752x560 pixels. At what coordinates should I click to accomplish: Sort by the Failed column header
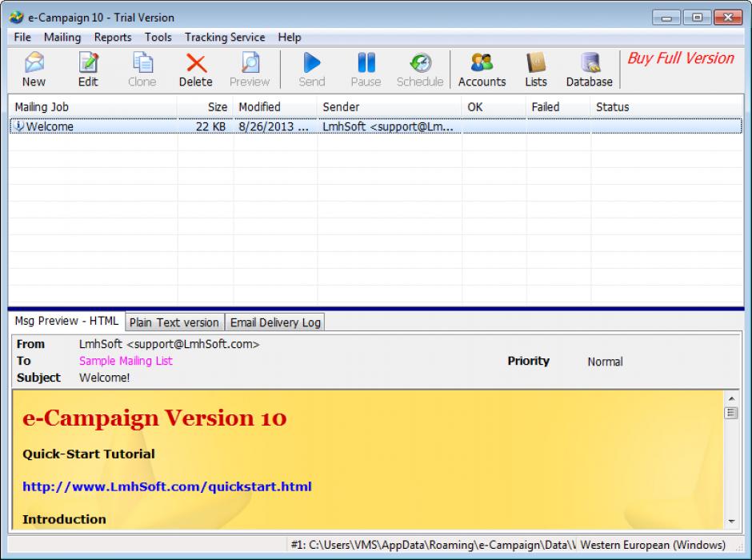558,107
